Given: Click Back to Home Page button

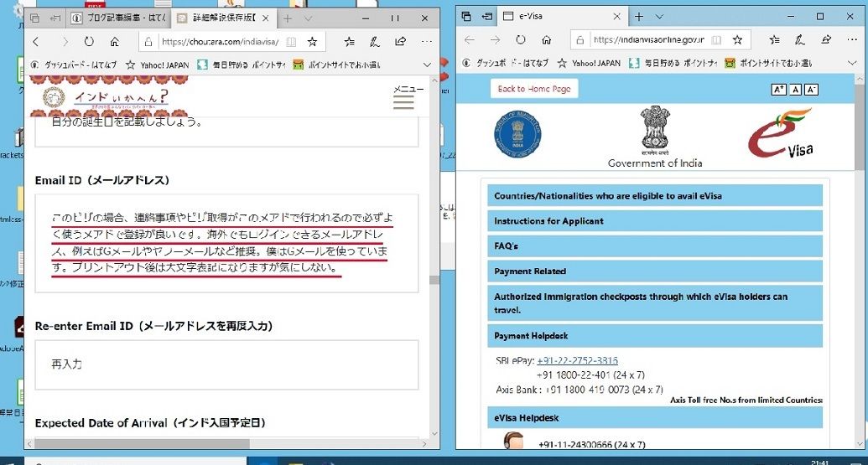Looking at the screenshot, I should 534,89.
